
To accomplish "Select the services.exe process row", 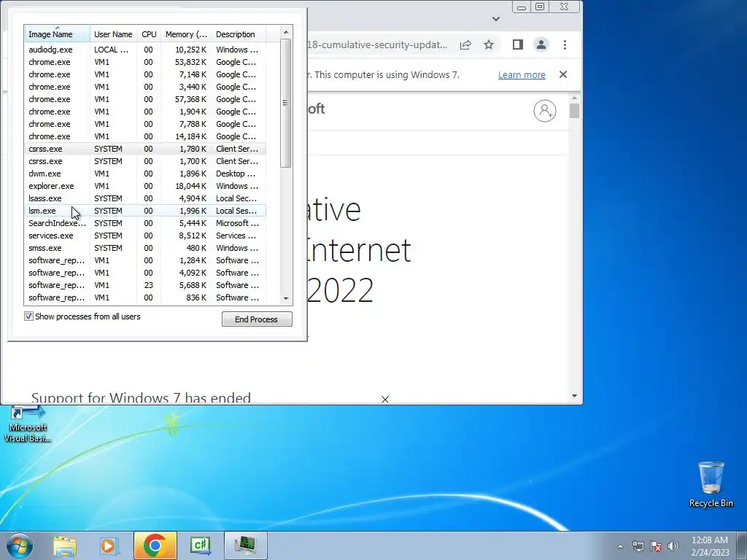I will (x=145, y=236).
